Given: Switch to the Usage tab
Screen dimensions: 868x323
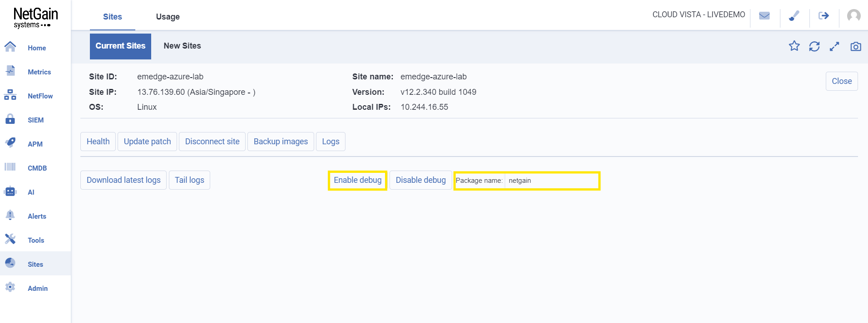Looking at the screenshot, I should coord(168,17).
